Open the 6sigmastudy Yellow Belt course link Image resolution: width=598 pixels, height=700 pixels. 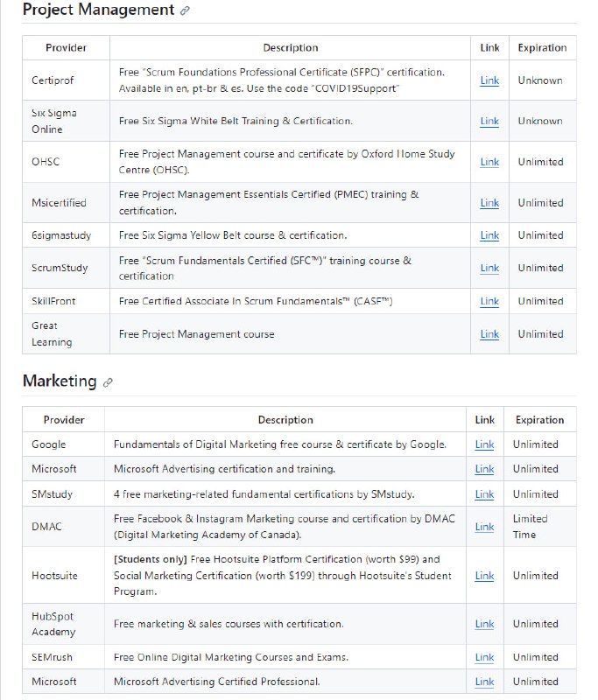point(489,234)
